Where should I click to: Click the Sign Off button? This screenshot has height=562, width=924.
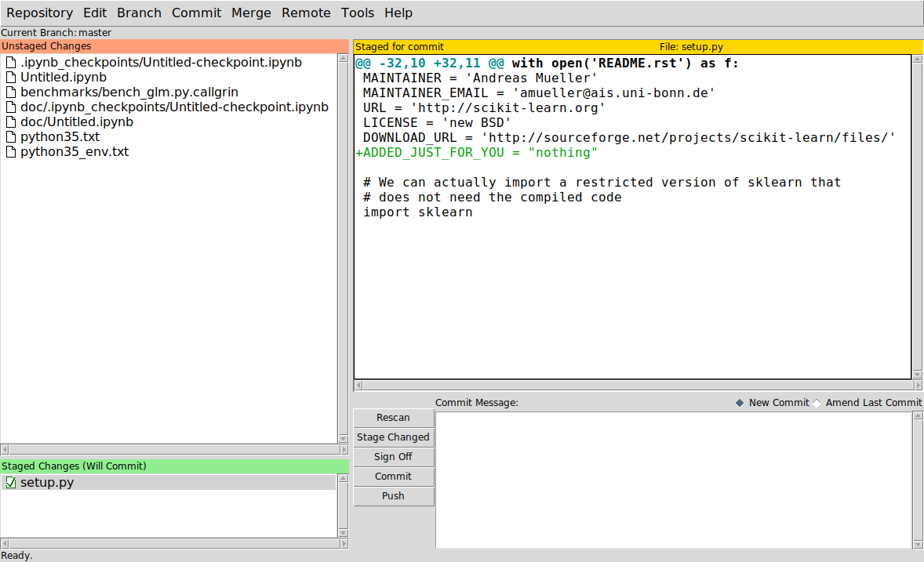click(393, 457)
